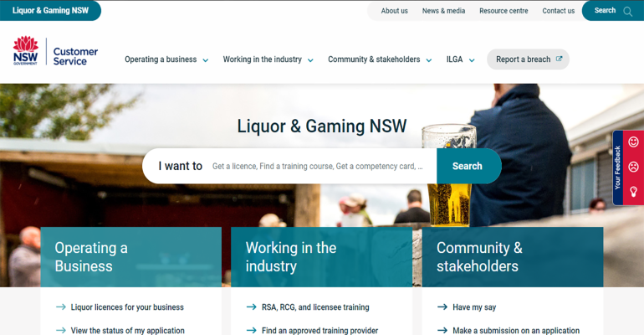Click the Customer Service logo text
This screenshot has height=335, width=644.
(75, 56)
